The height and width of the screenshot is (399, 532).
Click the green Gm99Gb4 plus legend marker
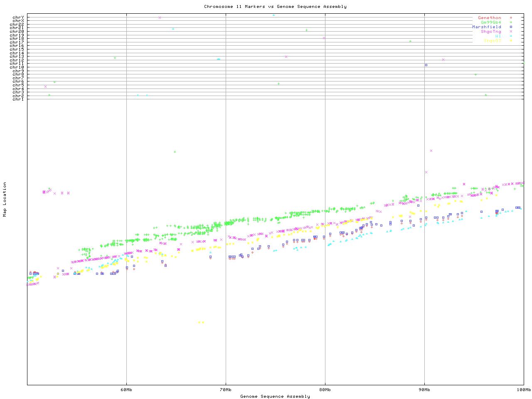(x=511, y=22)
